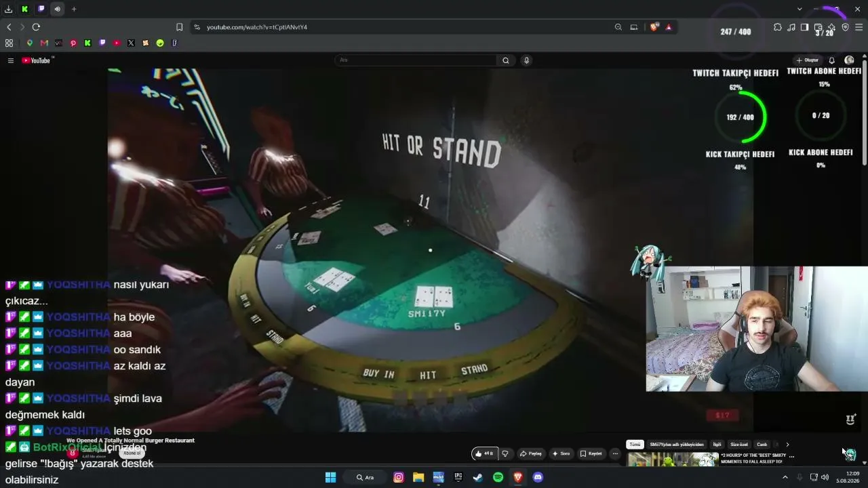Open Steam from the taskbar
Image resolution: width=868 pixels, height=488 pixels.
(478, 477)
